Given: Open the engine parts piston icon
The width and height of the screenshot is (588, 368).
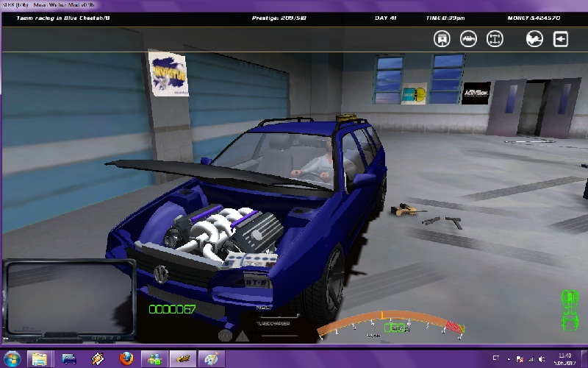Looking at the screenshot, I should click(x=442, y=38).
